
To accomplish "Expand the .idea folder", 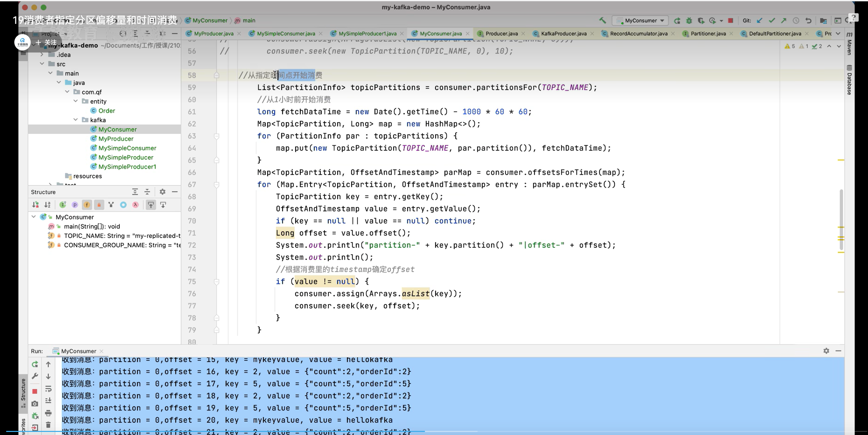I will coord(42,55).
